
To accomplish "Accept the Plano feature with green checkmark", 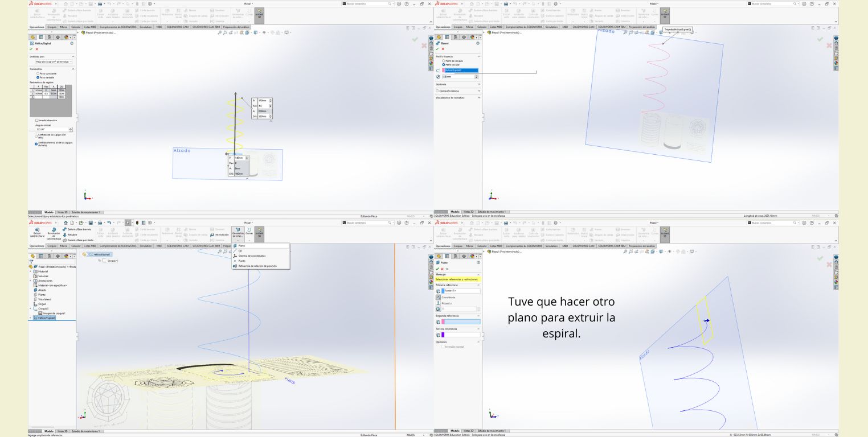I will pos(437,269).
